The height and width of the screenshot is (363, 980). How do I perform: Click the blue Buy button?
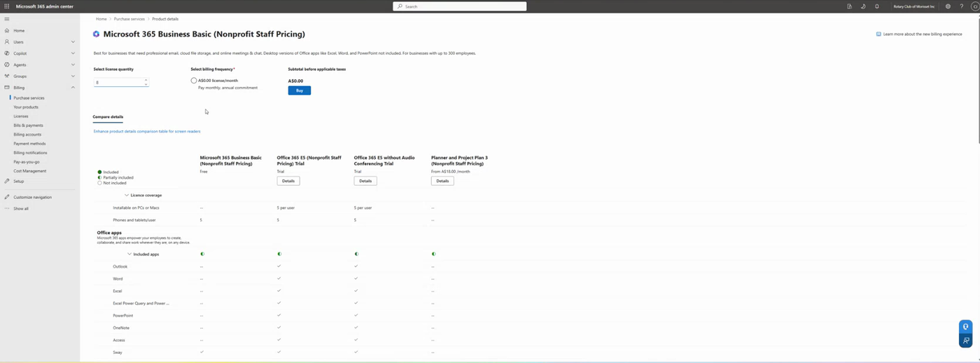tap(300, 90)
